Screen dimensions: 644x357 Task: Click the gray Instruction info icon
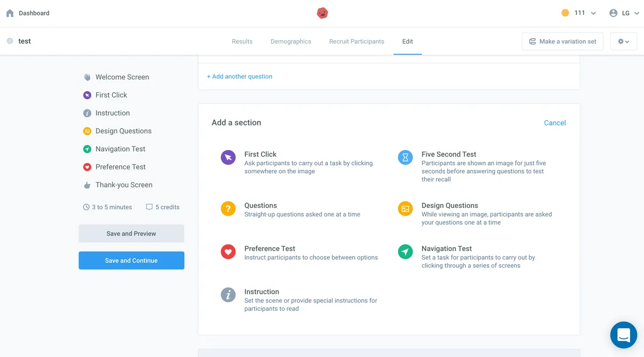point(228,295)
